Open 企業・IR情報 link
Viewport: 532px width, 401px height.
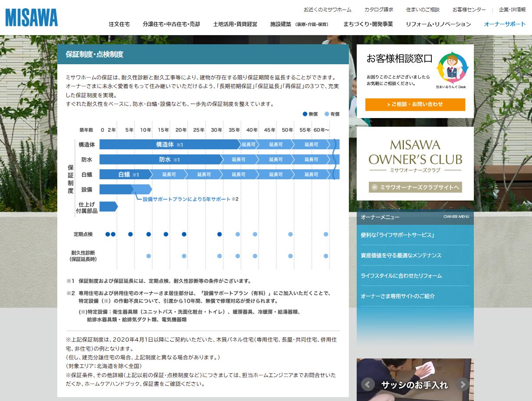512,10
